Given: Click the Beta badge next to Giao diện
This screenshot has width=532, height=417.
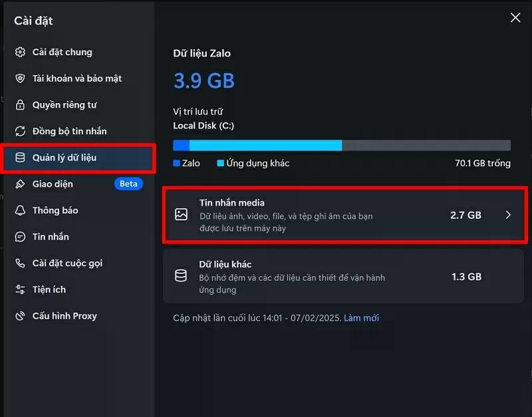Looking at the screenshot, I should coord(128,184).
